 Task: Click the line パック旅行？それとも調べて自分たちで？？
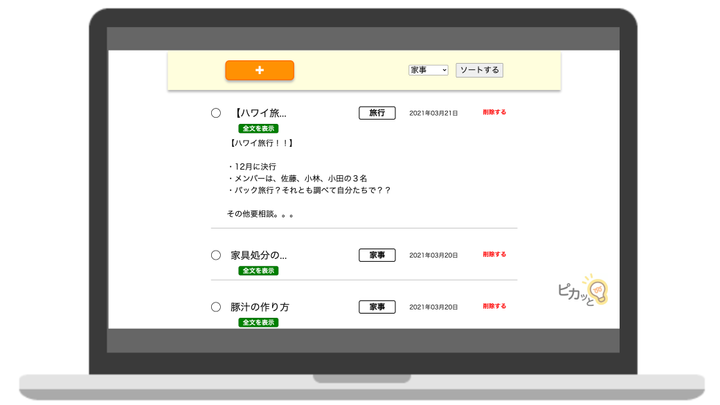(309, 190)
